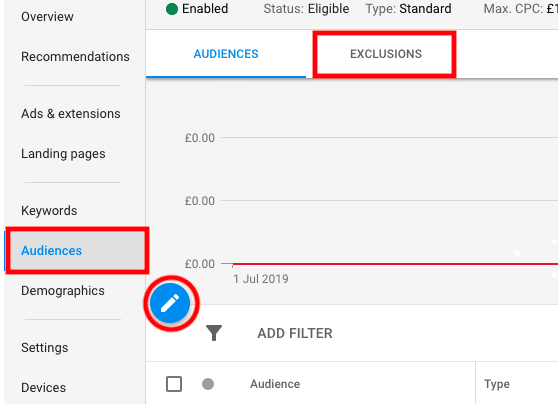Select the Audiences tab
The width and height of the screenshot is (558, 404).
click(x=226, y=54)
